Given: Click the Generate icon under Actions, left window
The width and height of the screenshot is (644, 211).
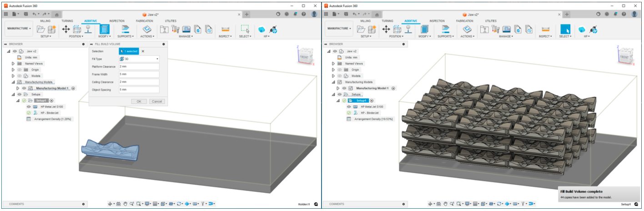Looking at the screenshot, I should click(x=147, y=29).
